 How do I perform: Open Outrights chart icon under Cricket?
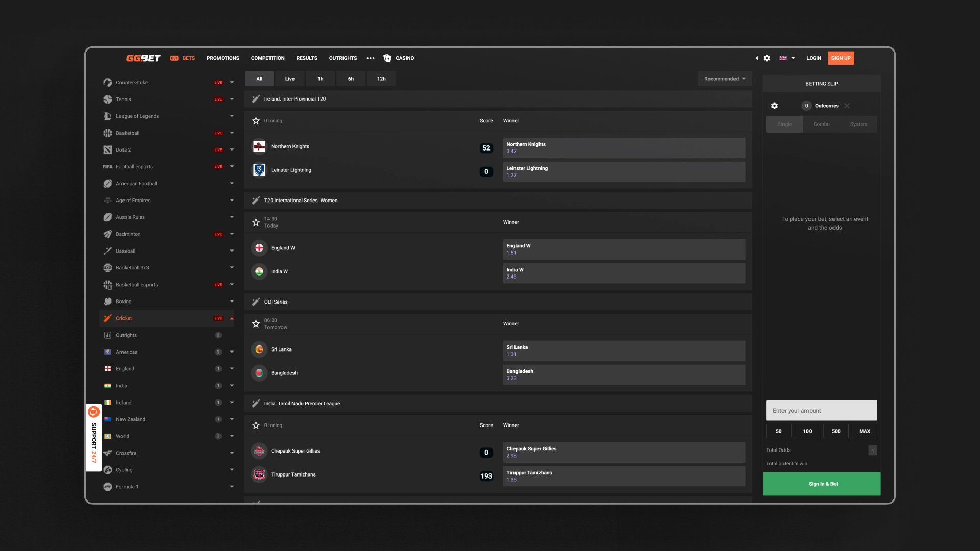click(x=108, y=335)
